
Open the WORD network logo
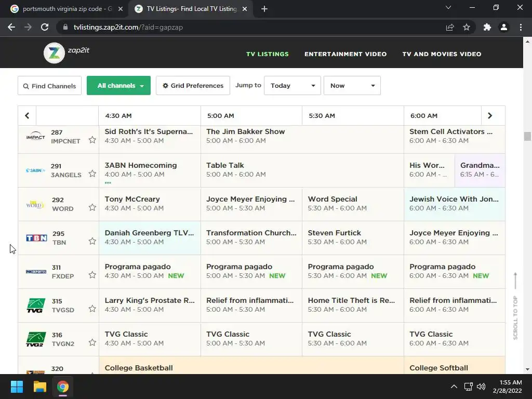click(35, 204)
